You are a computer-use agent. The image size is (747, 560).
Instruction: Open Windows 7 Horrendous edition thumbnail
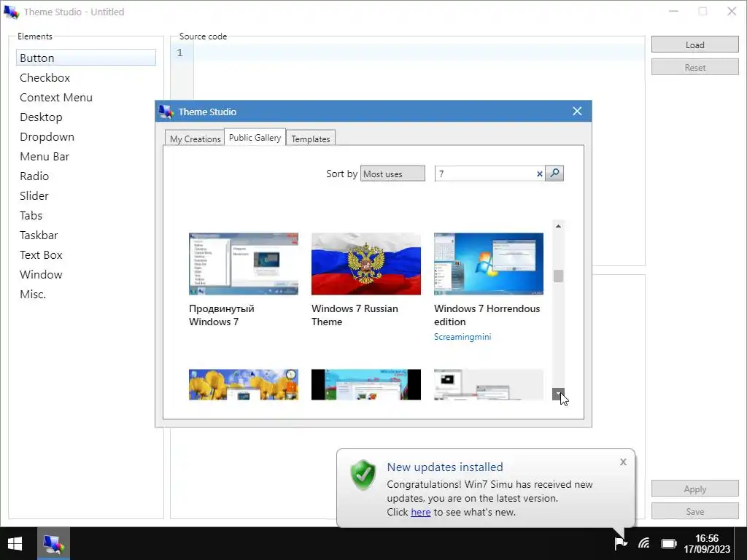(488, 264)
